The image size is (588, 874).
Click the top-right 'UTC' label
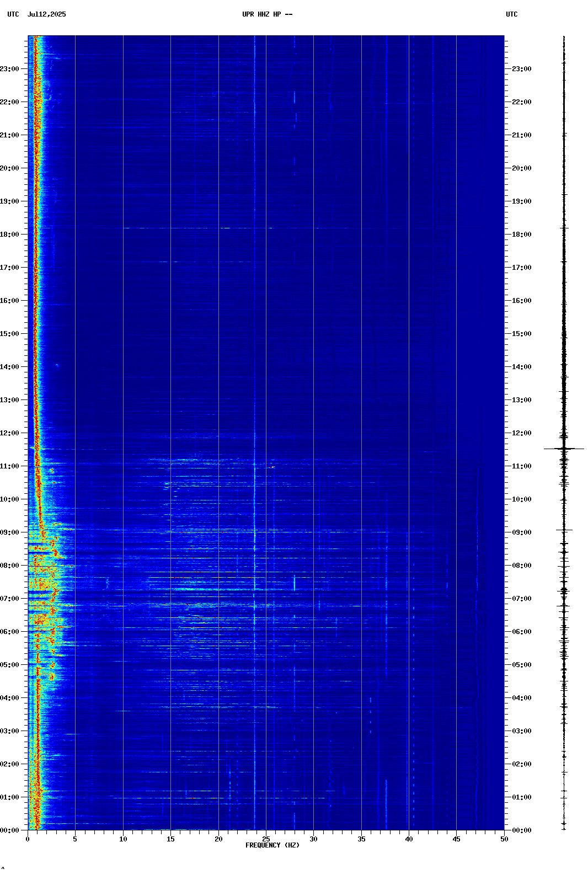click(x=512, y=14)
